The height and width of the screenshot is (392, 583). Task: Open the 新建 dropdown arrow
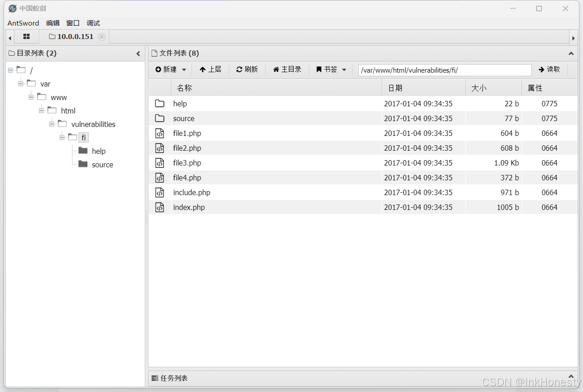tap(184, 69)
